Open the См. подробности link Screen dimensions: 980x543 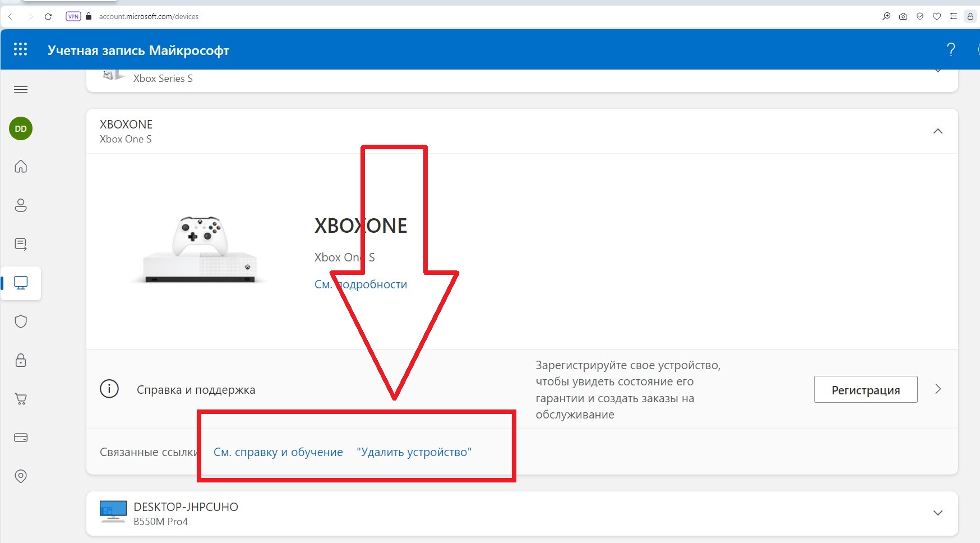[360, 284]
